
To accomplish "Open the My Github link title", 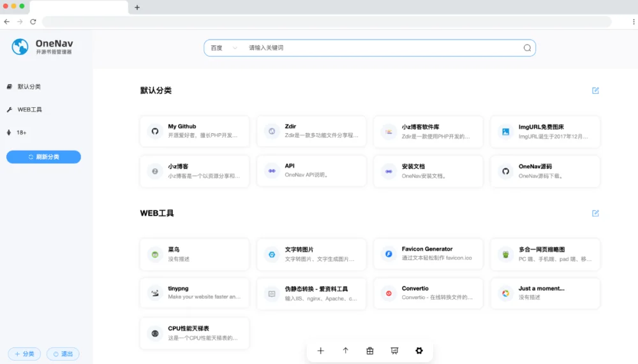I will click(x=182, y=126).
